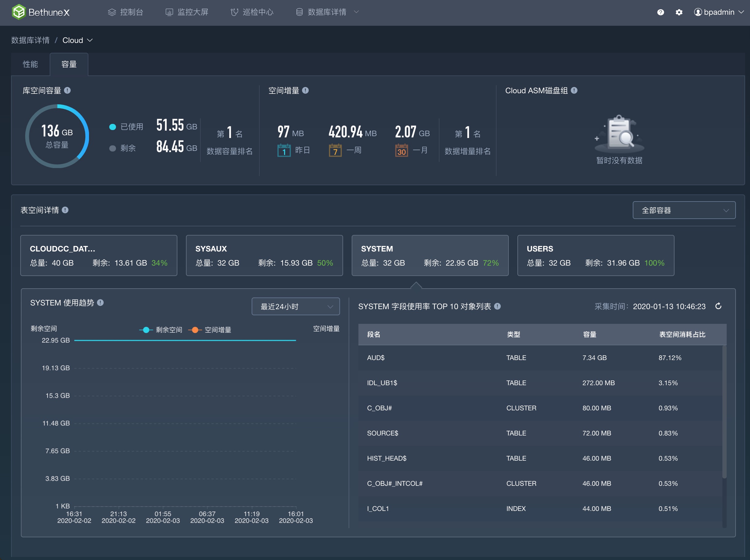Select the SYSAUX tablespace card
750x560 pixels.
click(x=264, y=255)
